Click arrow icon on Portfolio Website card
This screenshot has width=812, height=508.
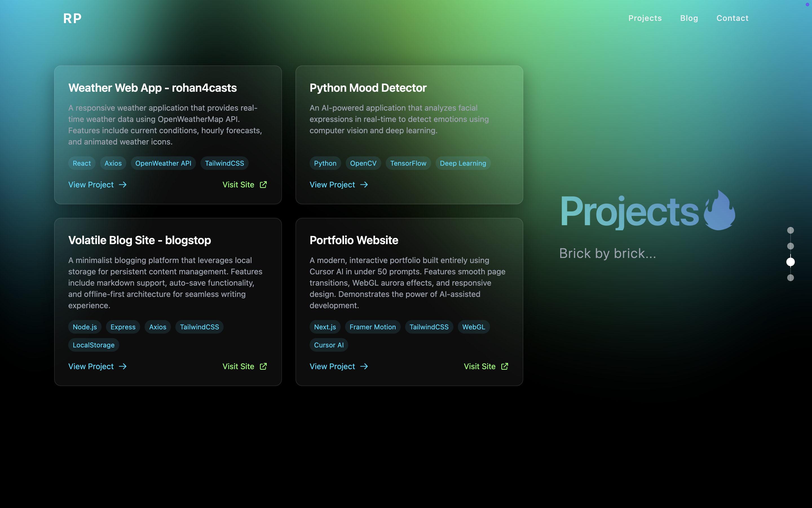[x=364, y=367]
